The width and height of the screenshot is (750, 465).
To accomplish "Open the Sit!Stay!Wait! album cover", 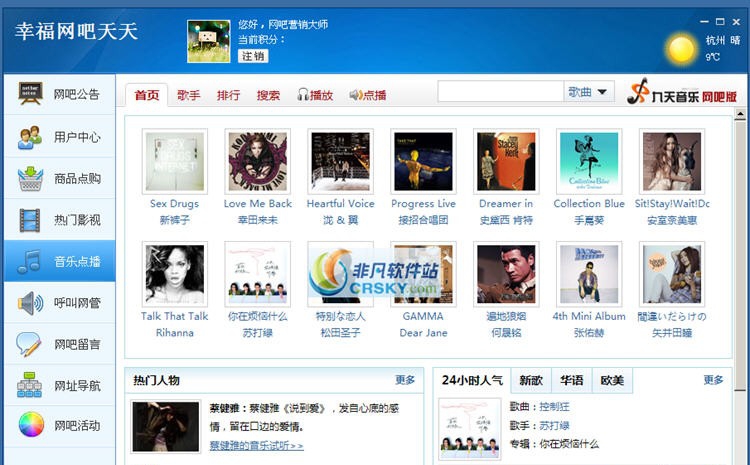I will point(672,161).
